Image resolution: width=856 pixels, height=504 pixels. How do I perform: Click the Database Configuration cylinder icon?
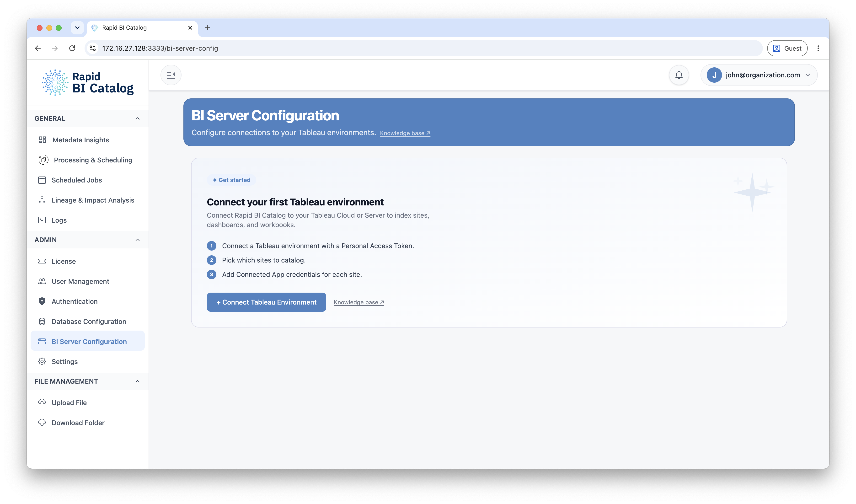[42, 321]
